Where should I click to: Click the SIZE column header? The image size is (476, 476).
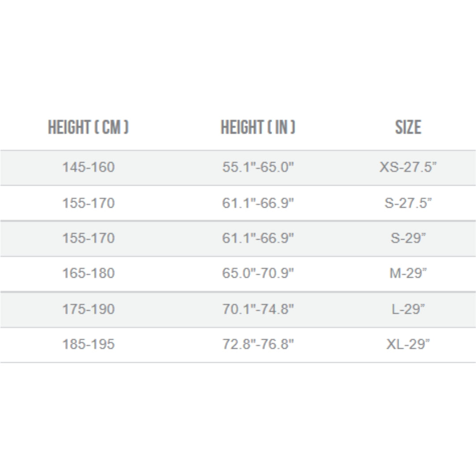click(408, 127)
